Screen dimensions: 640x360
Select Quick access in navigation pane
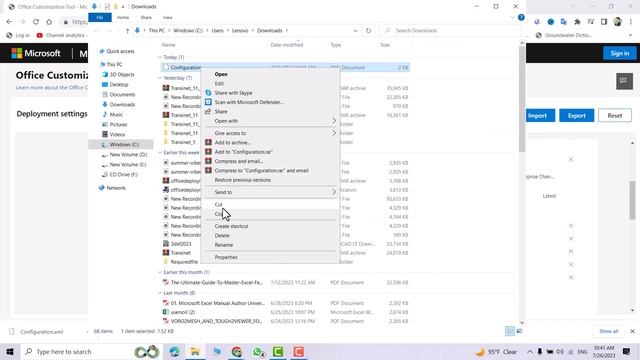120,51
